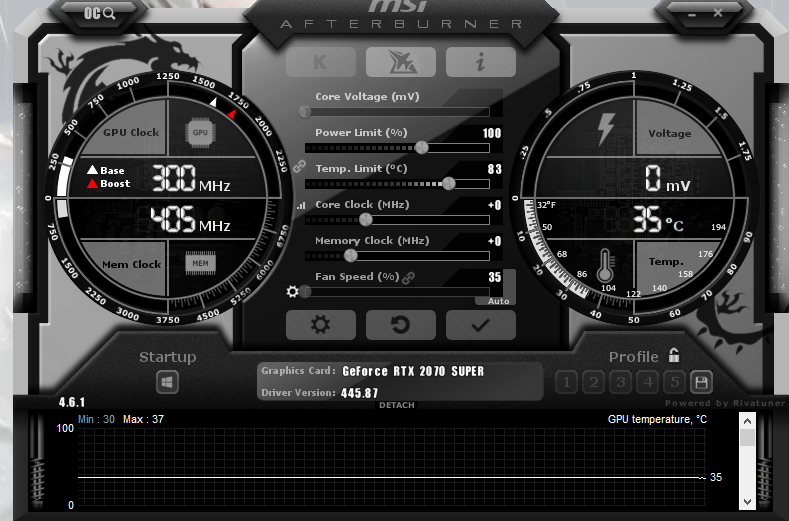The image size is (789, 521).
Task: Click the Fan Speed value 35
Action: click(x=495, y=277)
